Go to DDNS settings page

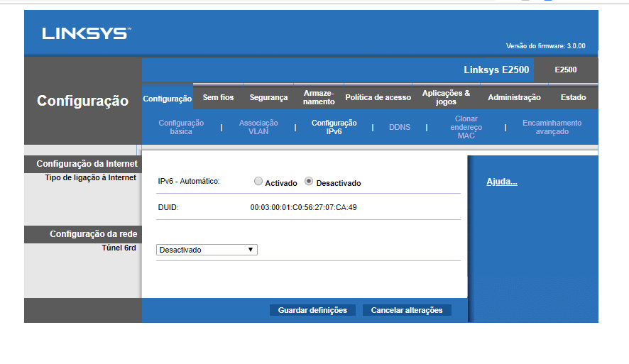pos(400,128)
